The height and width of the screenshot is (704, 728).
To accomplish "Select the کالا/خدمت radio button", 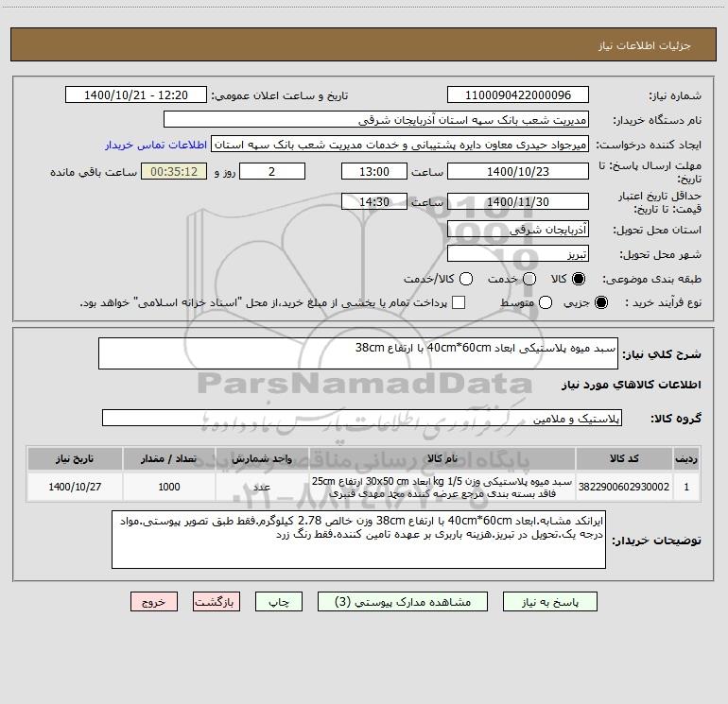I will [x=466, y=279].
